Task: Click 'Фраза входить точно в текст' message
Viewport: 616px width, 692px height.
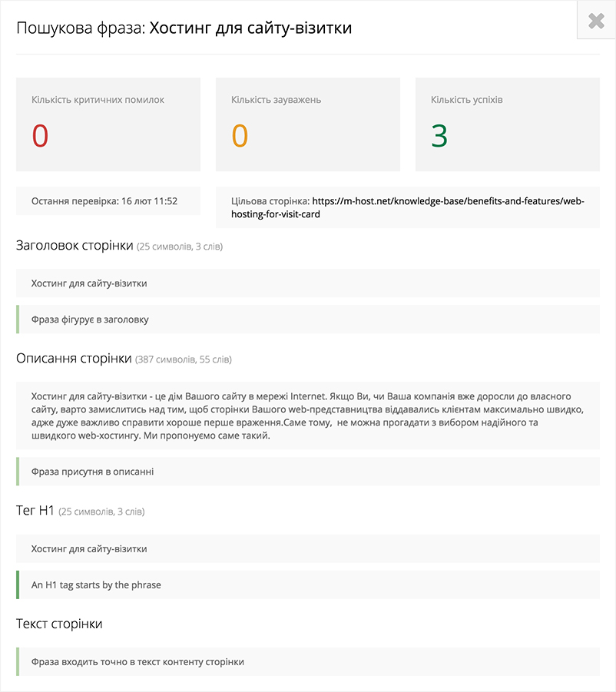Action: (x=137, y=661)
